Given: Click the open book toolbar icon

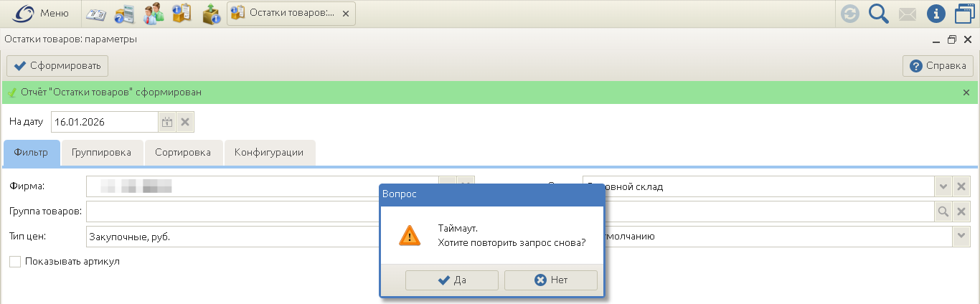Looking at the screenshot, I should click(95, 13).
